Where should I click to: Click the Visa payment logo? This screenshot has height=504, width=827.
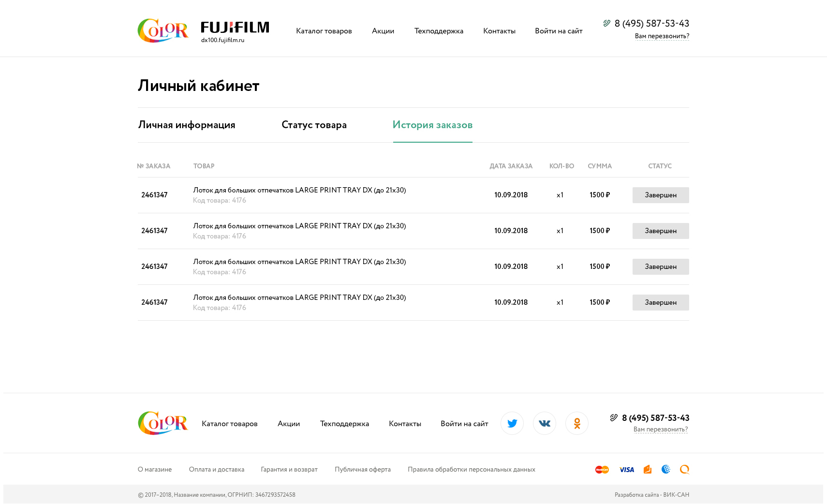tap(626, 470)
